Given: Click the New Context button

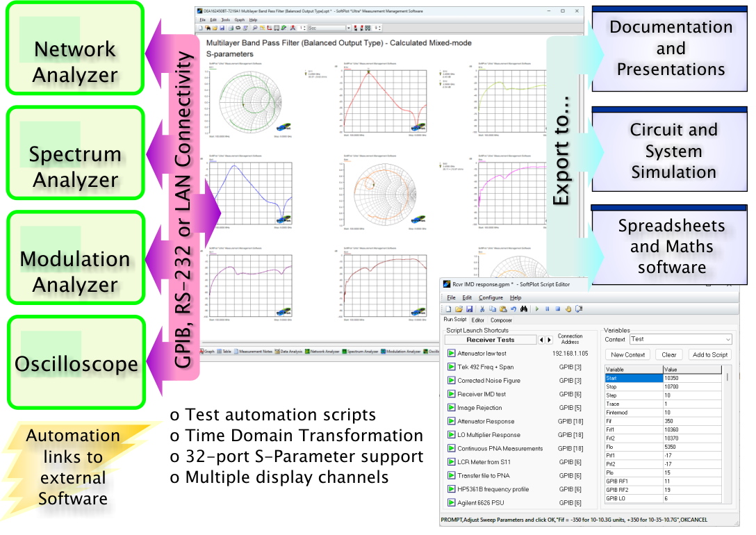Looking at the screenshot, I should [x=628, y=354].
